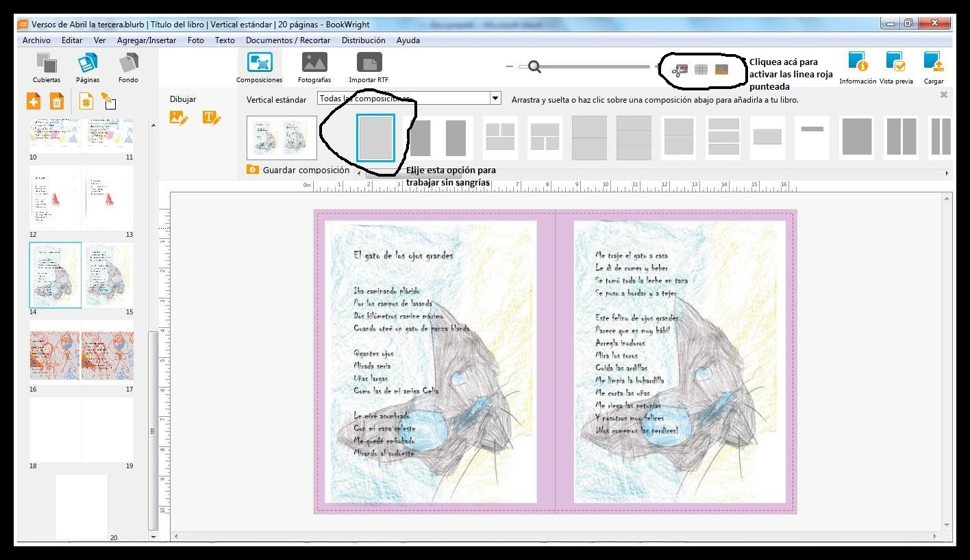Open the Fotografías panel
This screenshot has width=970, height=560.
314,68
